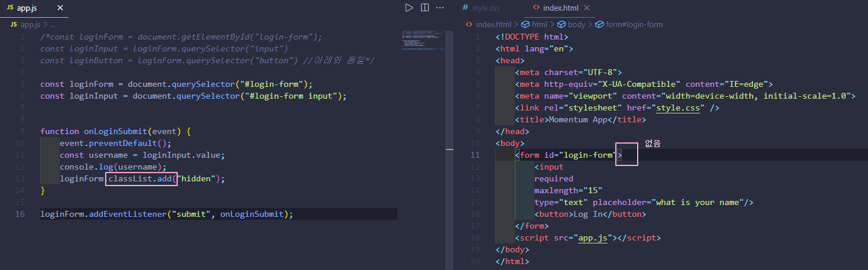Open the form#login-form breadcrumb item
This screenshot has height=270, width=868.
click(x=629, y=24)
